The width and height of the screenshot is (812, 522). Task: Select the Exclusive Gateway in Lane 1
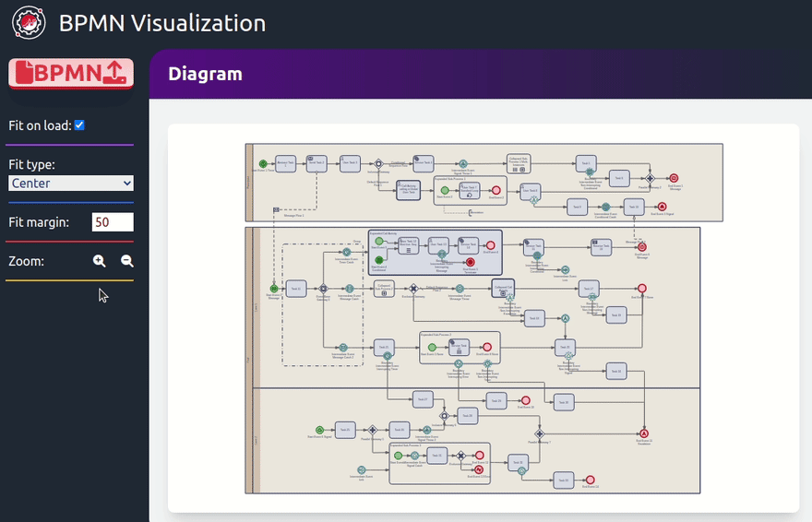coord(413,289)
